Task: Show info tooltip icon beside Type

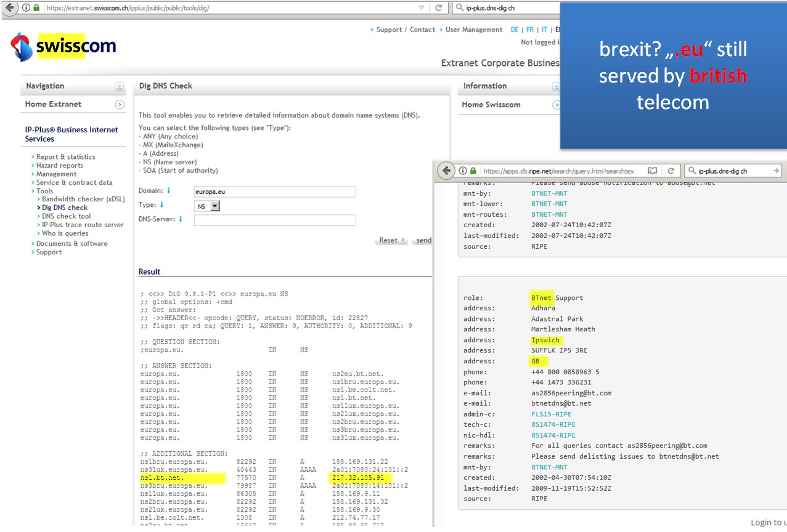Action: (162, 205)
